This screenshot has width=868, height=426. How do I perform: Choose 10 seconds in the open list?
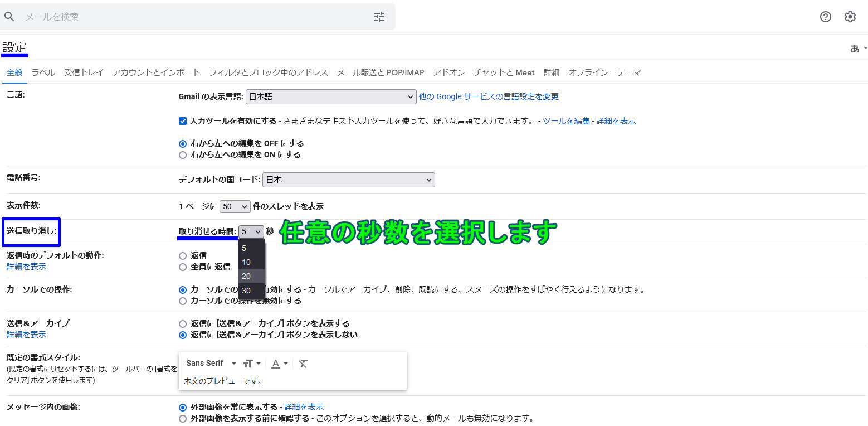[x=251, y=262]
